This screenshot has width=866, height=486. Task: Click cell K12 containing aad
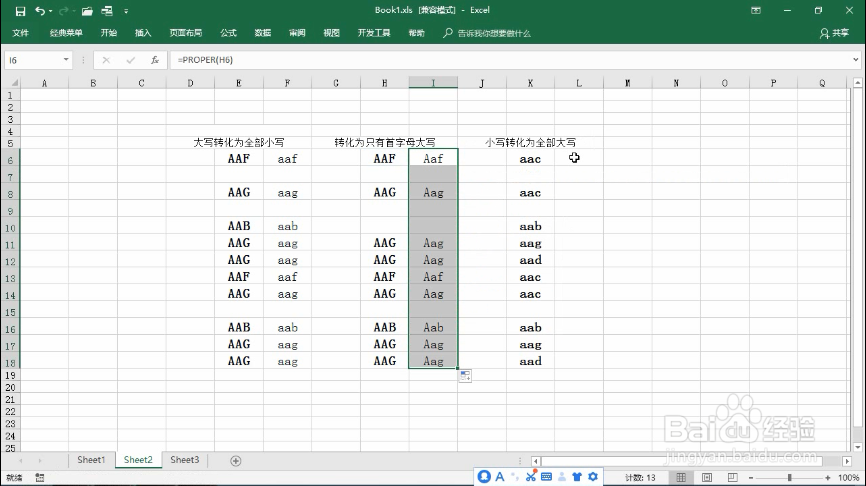pos(530,260)
